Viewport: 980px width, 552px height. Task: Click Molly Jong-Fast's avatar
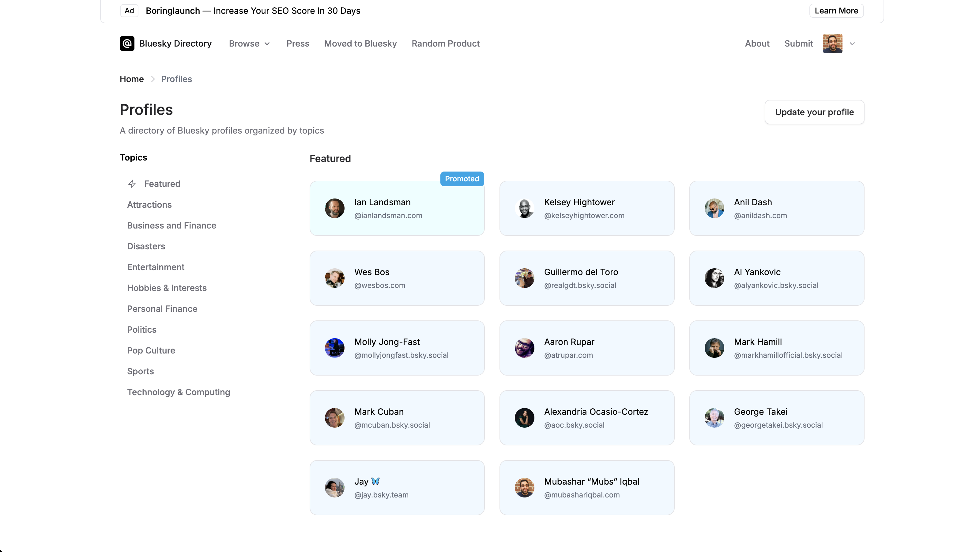335,348
